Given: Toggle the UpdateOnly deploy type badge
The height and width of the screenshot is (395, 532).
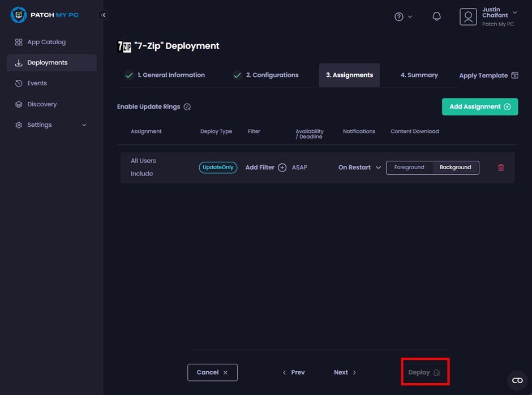Looking at the screenshot, I should (218, 168).
